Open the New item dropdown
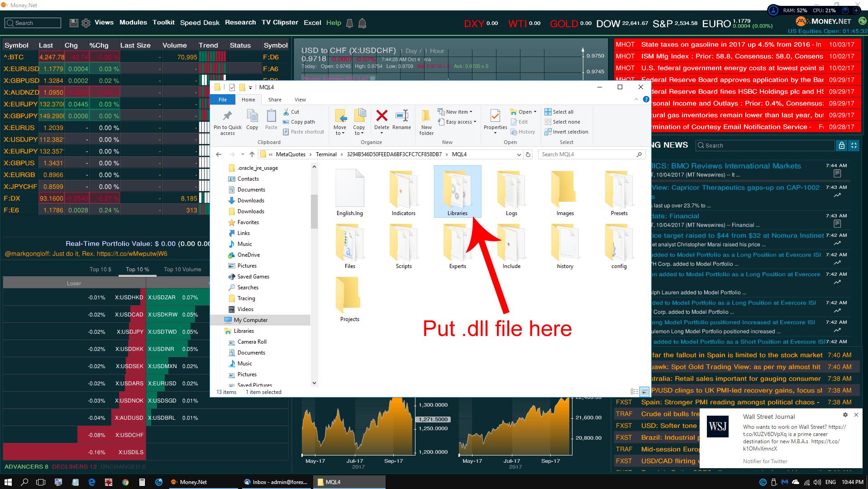This screenshot has height=489, width=868. (455, 112)
